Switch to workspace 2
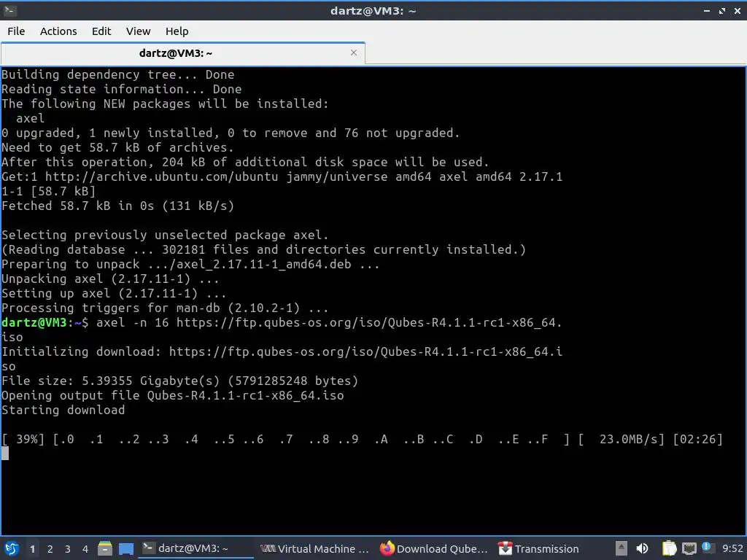Viewport: 747px width, 560px height. click(x=50, y=549)
